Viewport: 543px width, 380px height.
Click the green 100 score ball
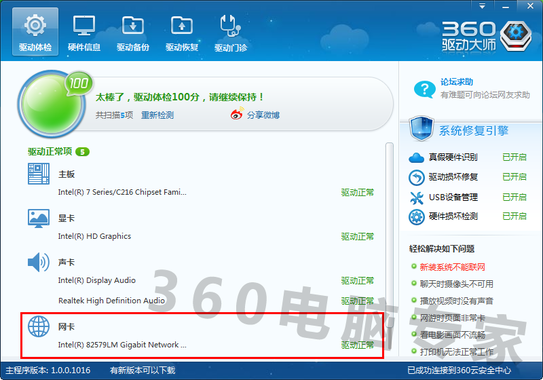[x=51, y=104]
